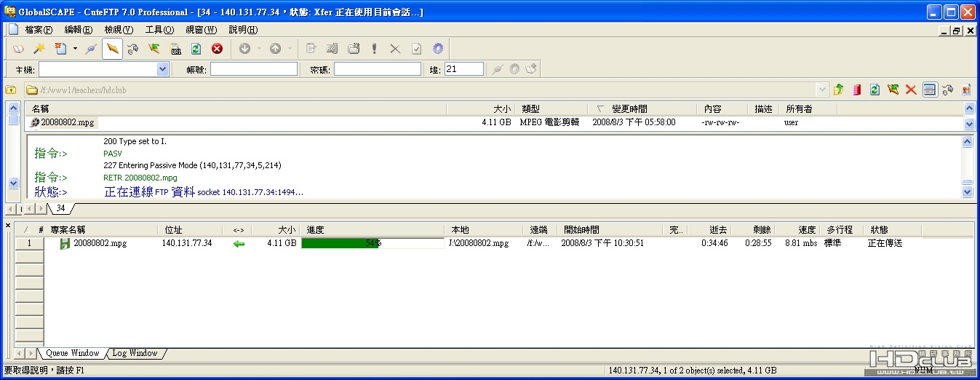Open 檔案 menu

coord(39,30)
